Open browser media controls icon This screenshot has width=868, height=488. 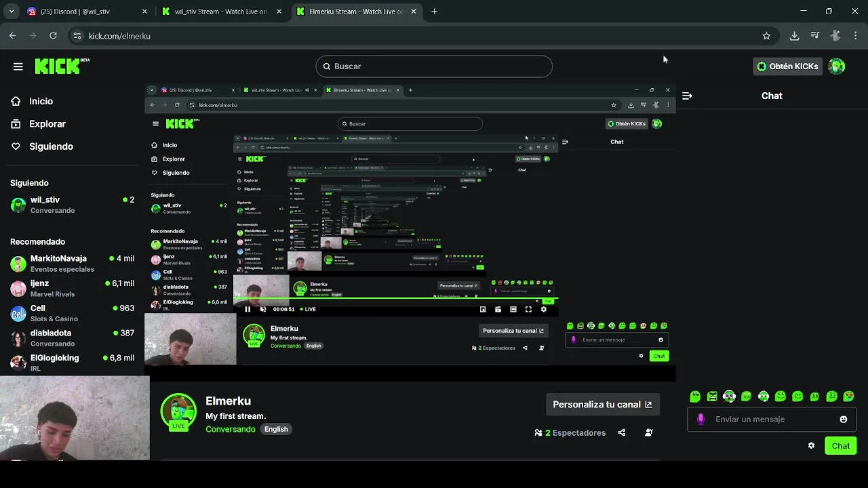click(815, 36)
